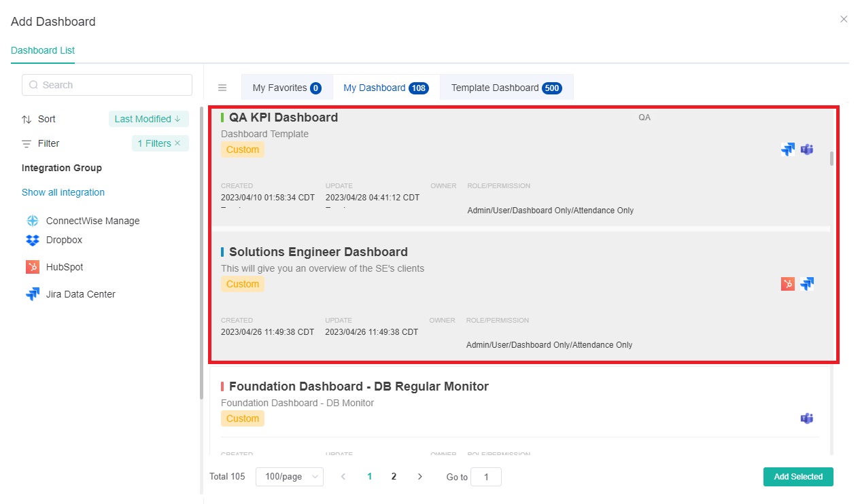
Task: Click the Teams icon on Foundation Dashboard card
Action: tap(806, 418)
